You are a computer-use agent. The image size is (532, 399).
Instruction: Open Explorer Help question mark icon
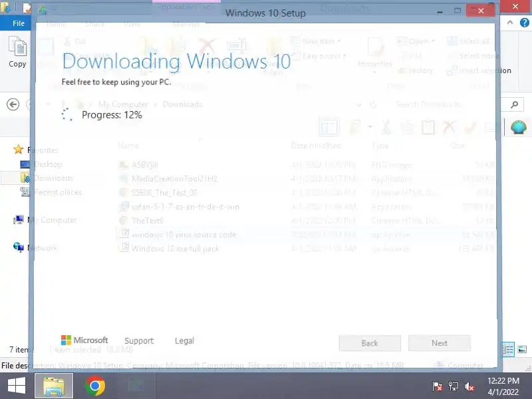pyautogui.click(x=524, y=23)
